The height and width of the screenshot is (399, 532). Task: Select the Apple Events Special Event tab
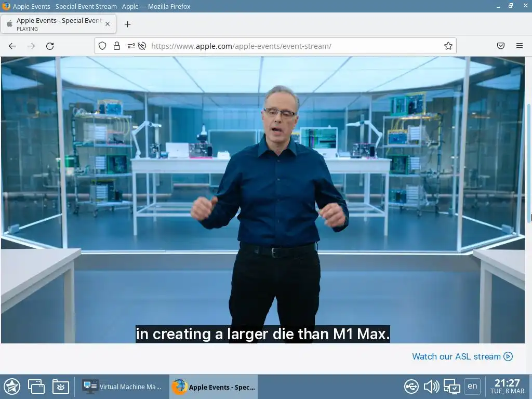[58, 24]
